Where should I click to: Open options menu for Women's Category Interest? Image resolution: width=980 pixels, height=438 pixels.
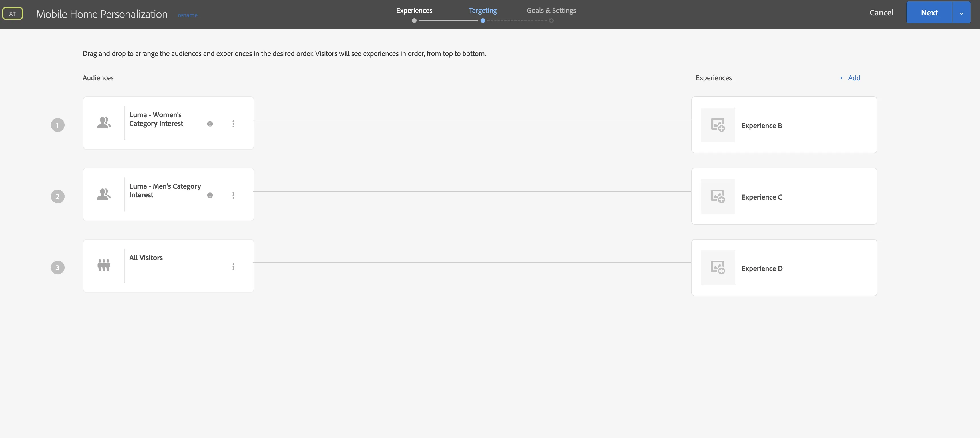pyautogui.click(x=233, y=124)
